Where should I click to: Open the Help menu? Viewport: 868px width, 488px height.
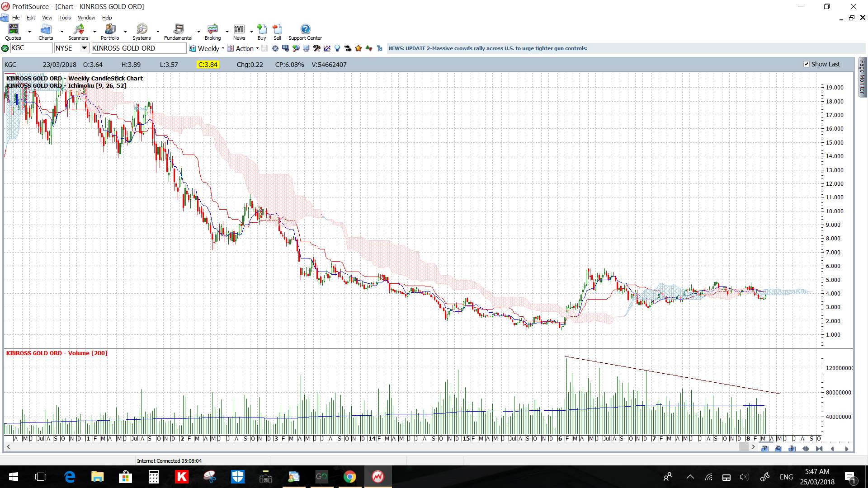[x=107, y=18]
